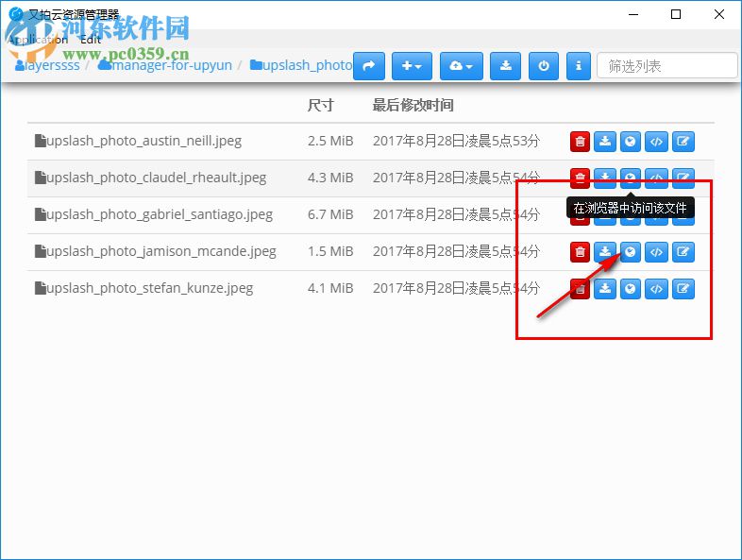Select file upslash_photo_austin_neill.jpeg
The width and height of the screenshot is (742, 560).
tap(139, 141)
